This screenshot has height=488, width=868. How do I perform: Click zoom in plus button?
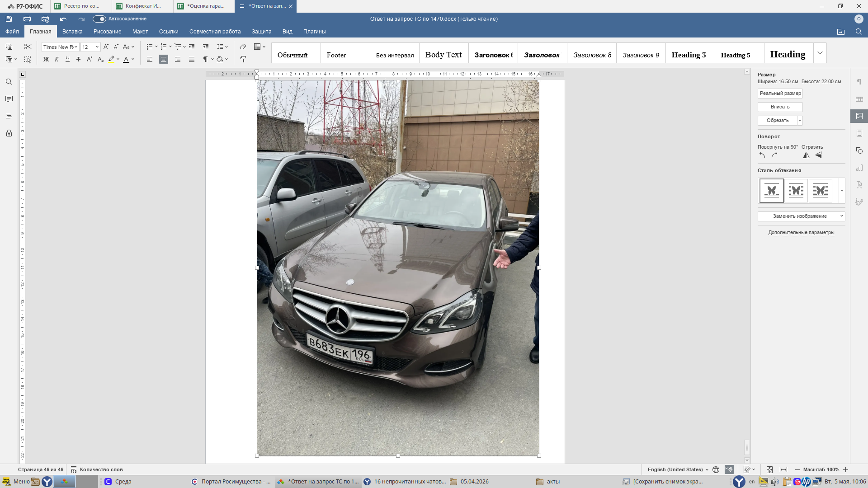[x=845, y=470]
